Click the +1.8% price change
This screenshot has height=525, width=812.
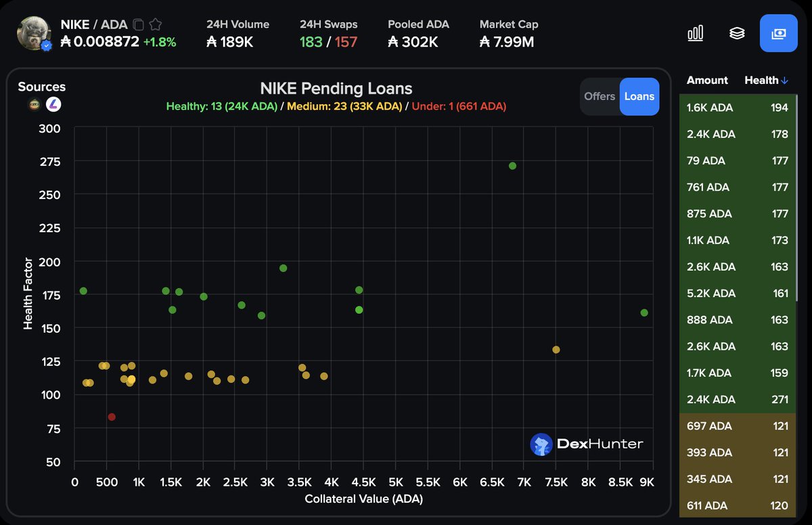click(160, 42)
